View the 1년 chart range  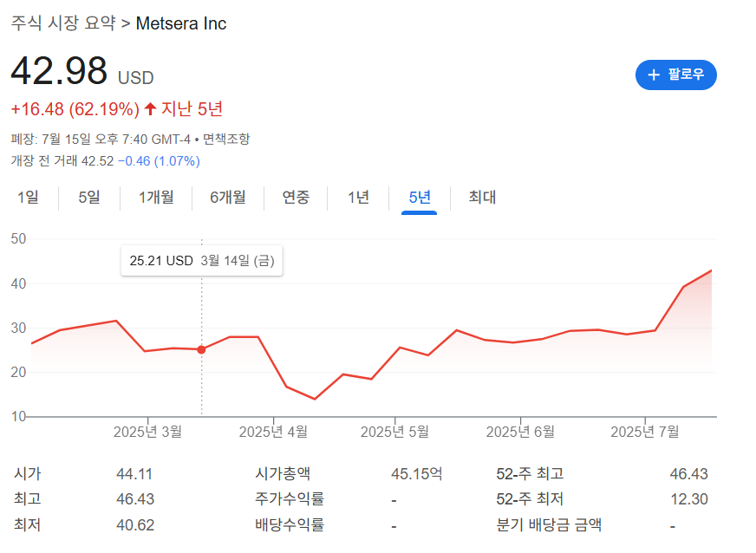pyautogui.click(x=358, y=197)
